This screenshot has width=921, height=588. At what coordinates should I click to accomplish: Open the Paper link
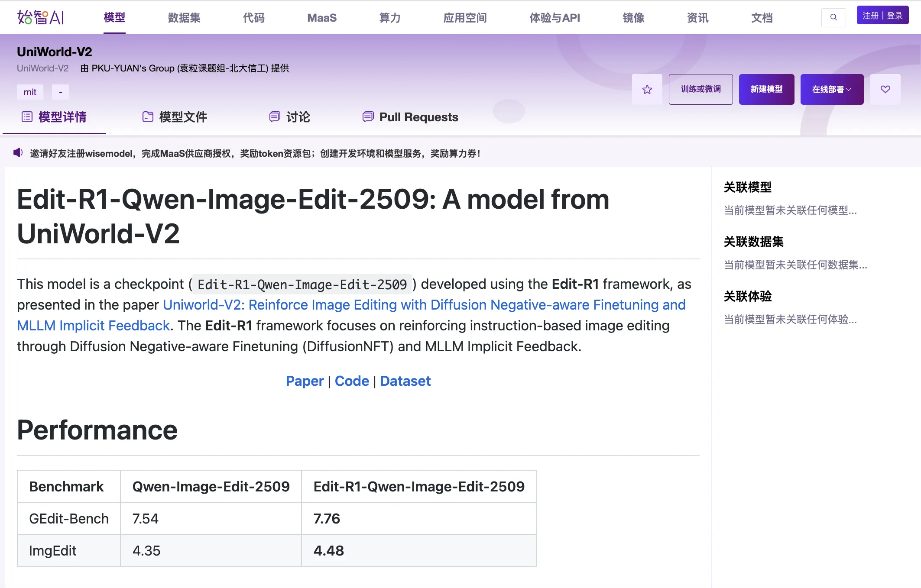click(305, 381)
